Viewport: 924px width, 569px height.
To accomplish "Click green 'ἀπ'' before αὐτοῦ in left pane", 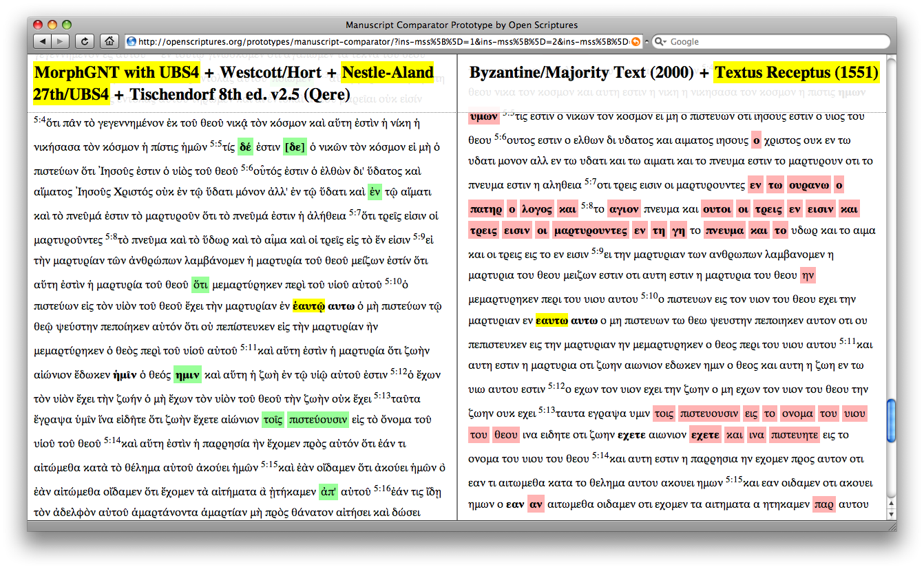I will [x=328, y=493].
